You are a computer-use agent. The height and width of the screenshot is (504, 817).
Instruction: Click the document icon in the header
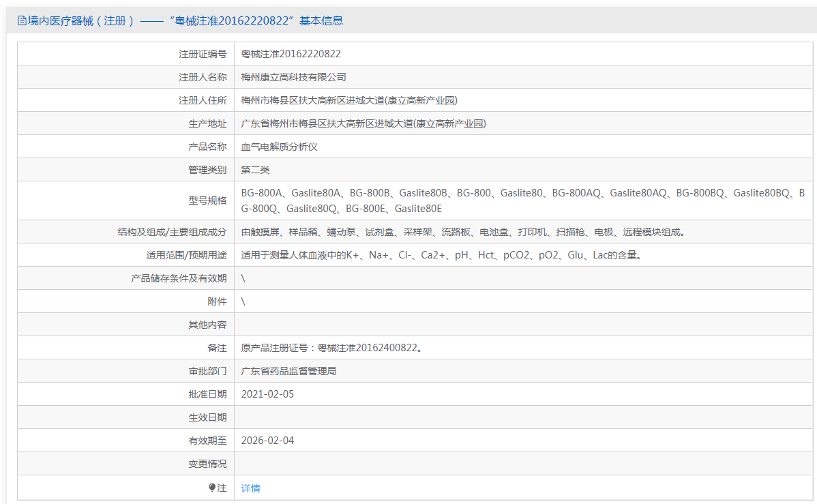click(22, 20)
